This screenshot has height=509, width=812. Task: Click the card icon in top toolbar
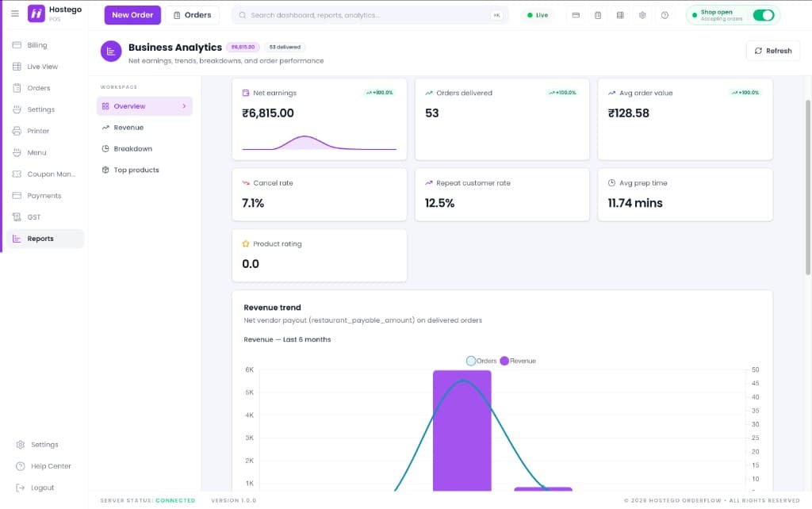click(x=576, y=15)
